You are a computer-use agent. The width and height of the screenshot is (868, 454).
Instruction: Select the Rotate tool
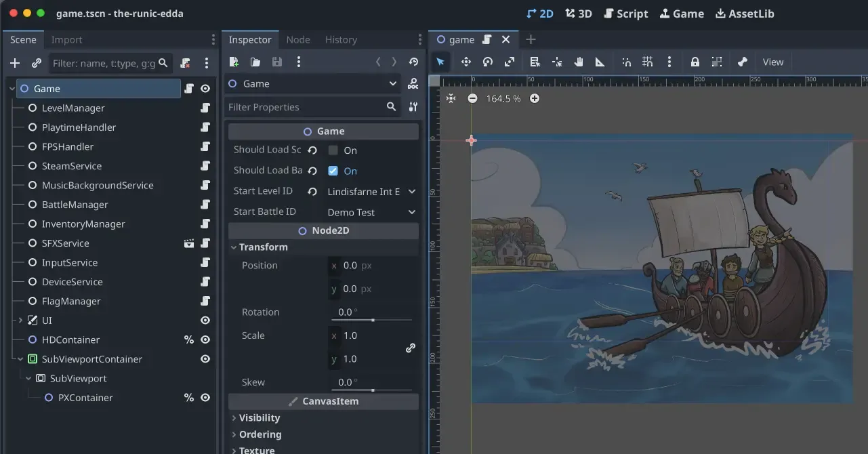[487, 62]
